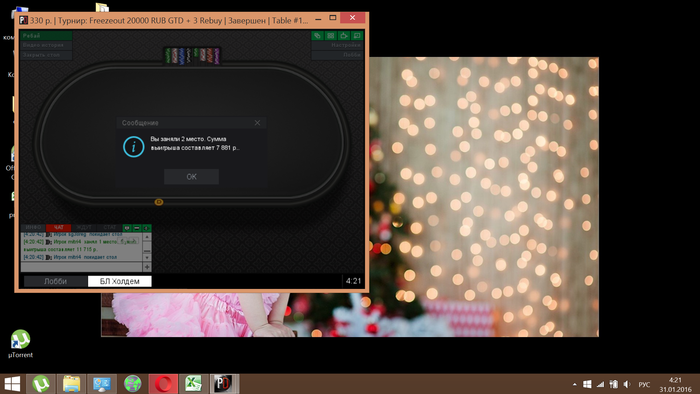Viewport: 700px width, 394px height.
Task: Open File Explorer from the taskbar
Action: click(x=71, y=384)
